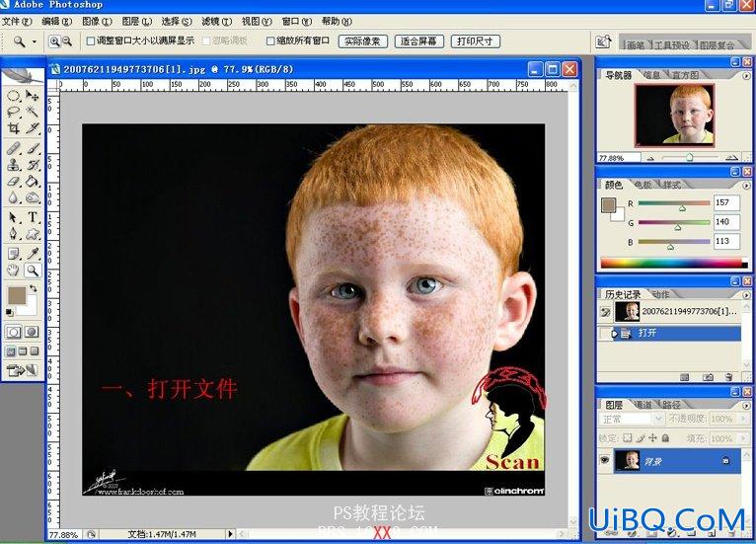
Task: Select the Move tool
Action: click(33, 96)
